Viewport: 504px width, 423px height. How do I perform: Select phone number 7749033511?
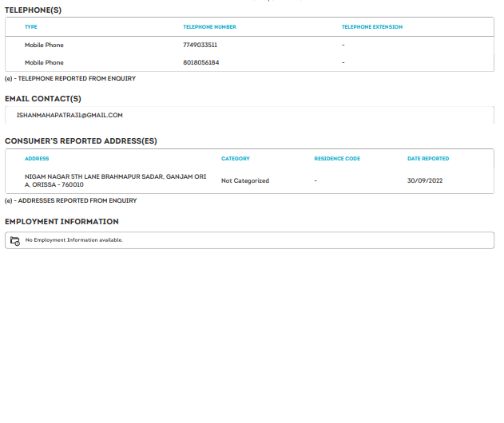tap(200, 45)
